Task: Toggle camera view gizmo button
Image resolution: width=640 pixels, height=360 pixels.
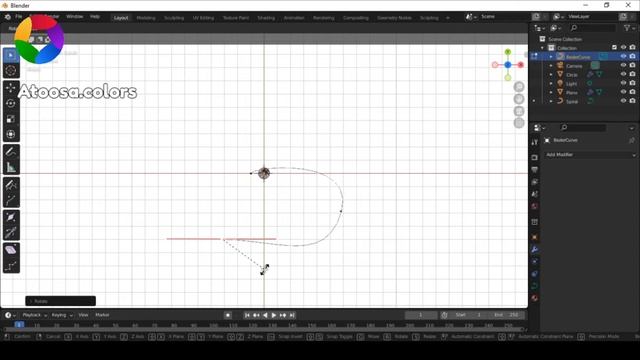Action: tap(519, 111)
